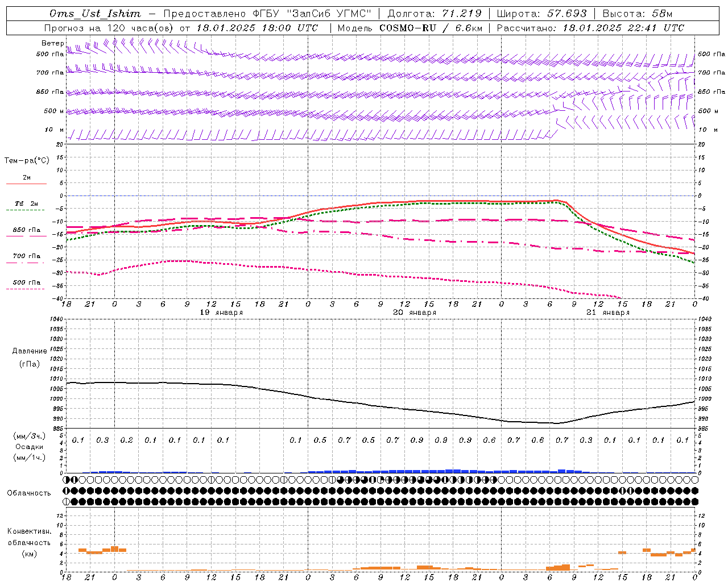Click the (гПа) unit under Давление
Viewport: 728px width, 582px height.
[x=30, y=364]
